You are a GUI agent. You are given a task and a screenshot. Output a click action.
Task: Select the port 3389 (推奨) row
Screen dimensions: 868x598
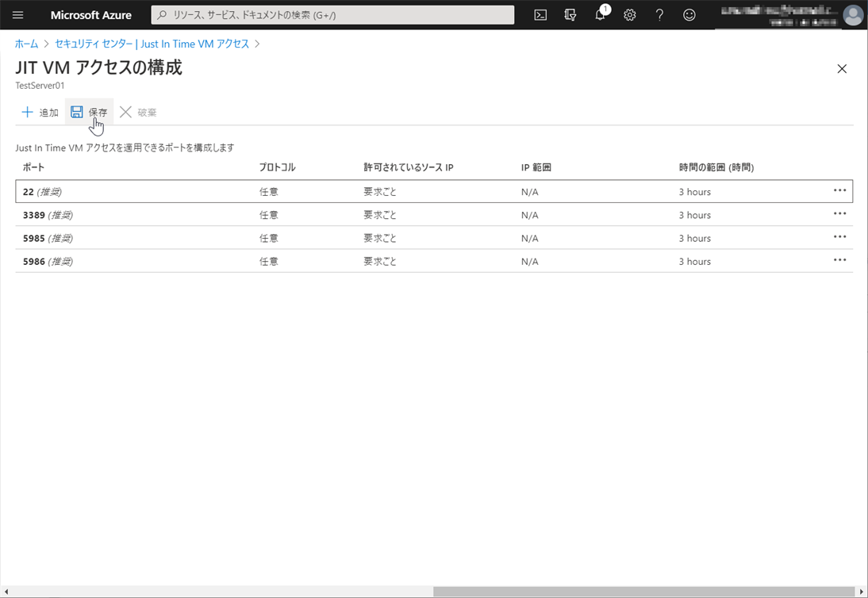(x=434, y=215)
